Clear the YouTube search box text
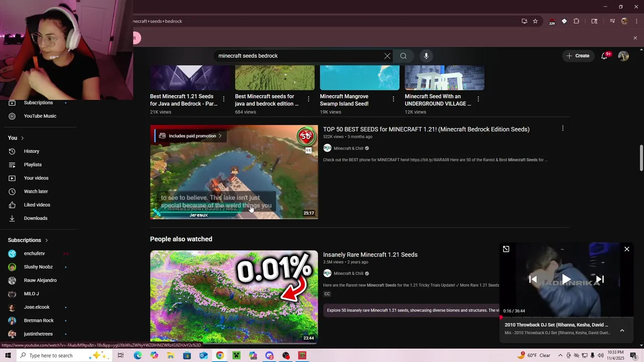 point(387,56)
